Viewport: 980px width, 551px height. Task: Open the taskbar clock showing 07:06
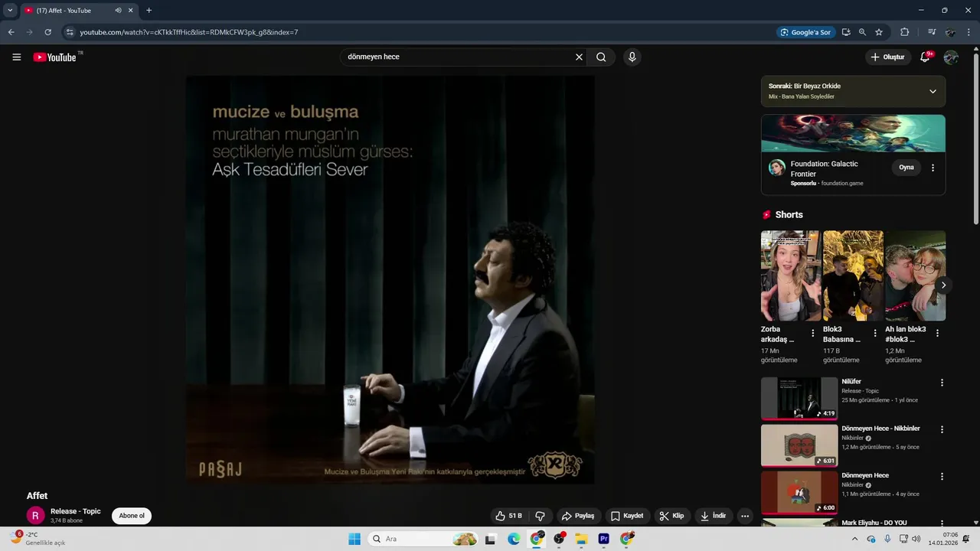(x=943, y=539)
